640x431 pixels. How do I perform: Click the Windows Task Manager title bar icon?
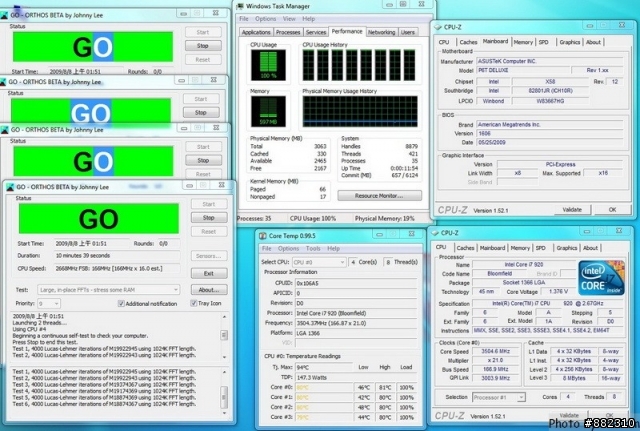[240, 6]
